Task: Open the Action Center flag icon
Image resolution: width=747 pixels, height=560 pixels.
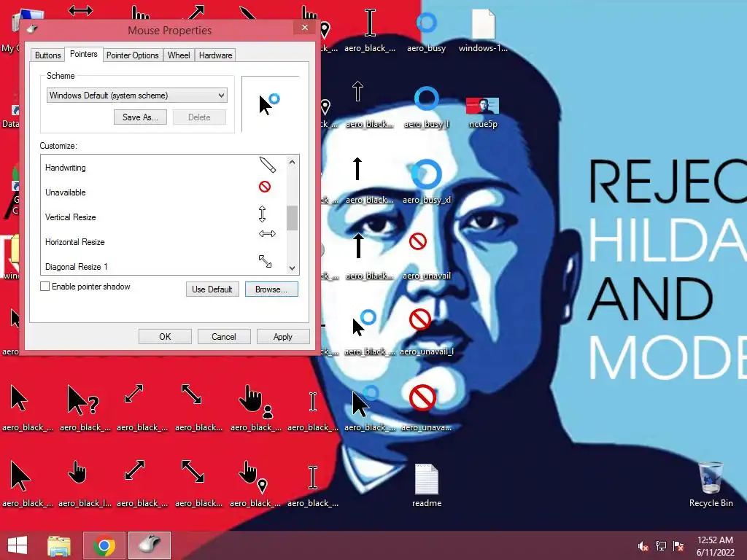Action: click(x=678, y=546)
